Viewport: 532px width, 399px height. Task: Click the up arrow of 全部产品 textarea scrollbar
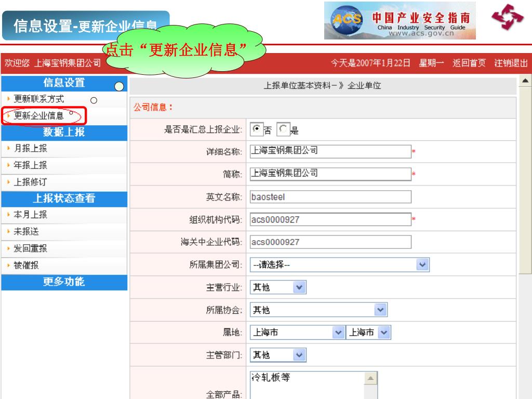pos(370,378)
